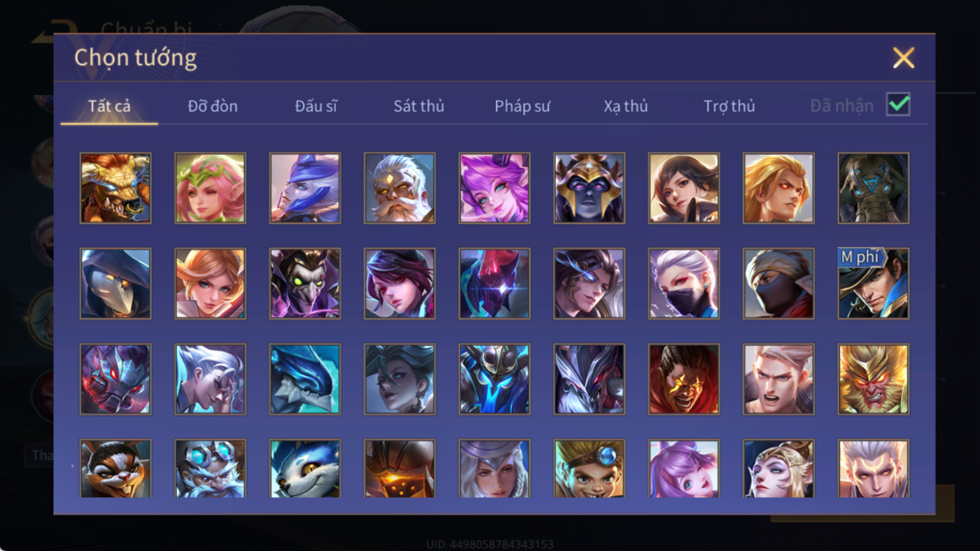Image resolution: width=980 pixels, height=551 pixels.
Task: Select the blue fox hero portrait
Action: point(305,468)
